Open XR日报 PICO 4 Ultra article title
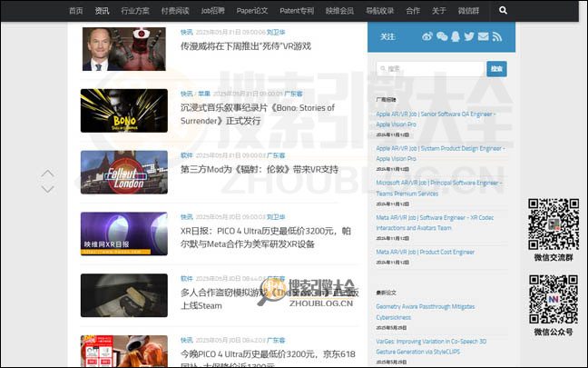588x368 pixels. (x=266, y=237)
